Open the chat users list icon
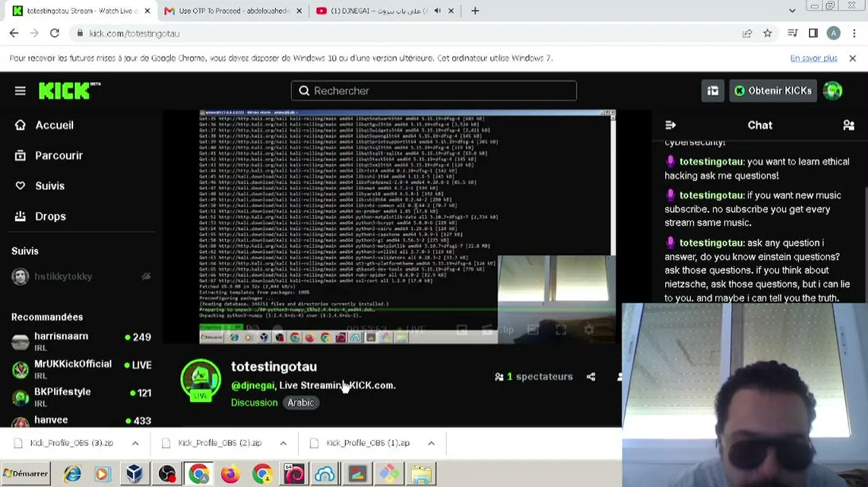 click(x=848, y=125)
